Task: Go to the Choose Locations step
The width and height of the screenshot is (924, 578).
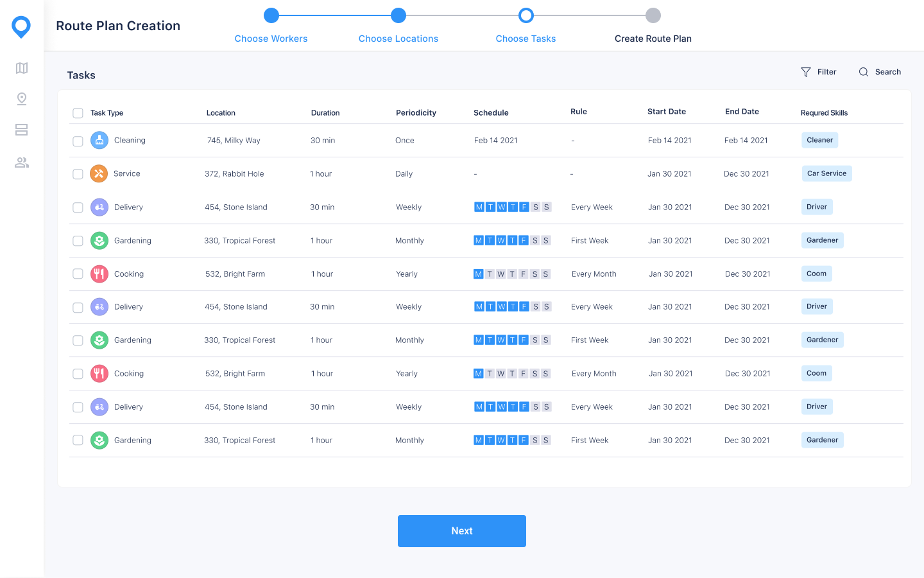Action: [x=398, y=39]
